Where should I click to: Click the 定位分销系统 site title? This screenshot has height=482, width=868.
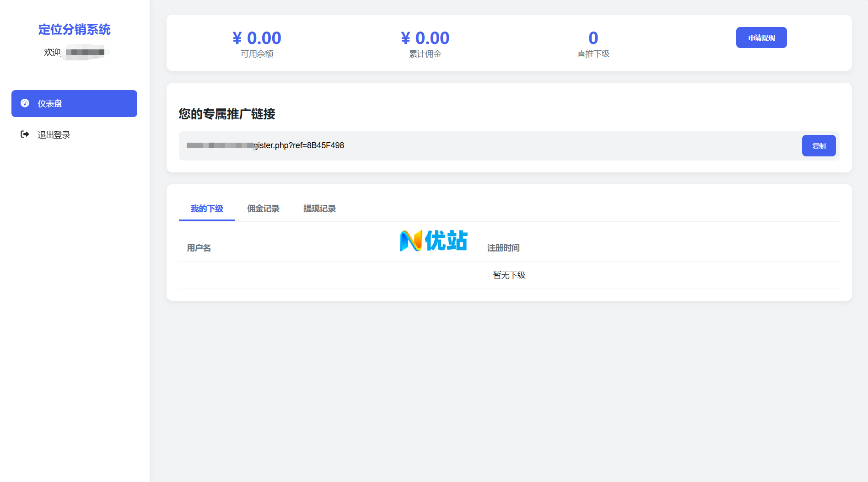(x=74, y=29)
